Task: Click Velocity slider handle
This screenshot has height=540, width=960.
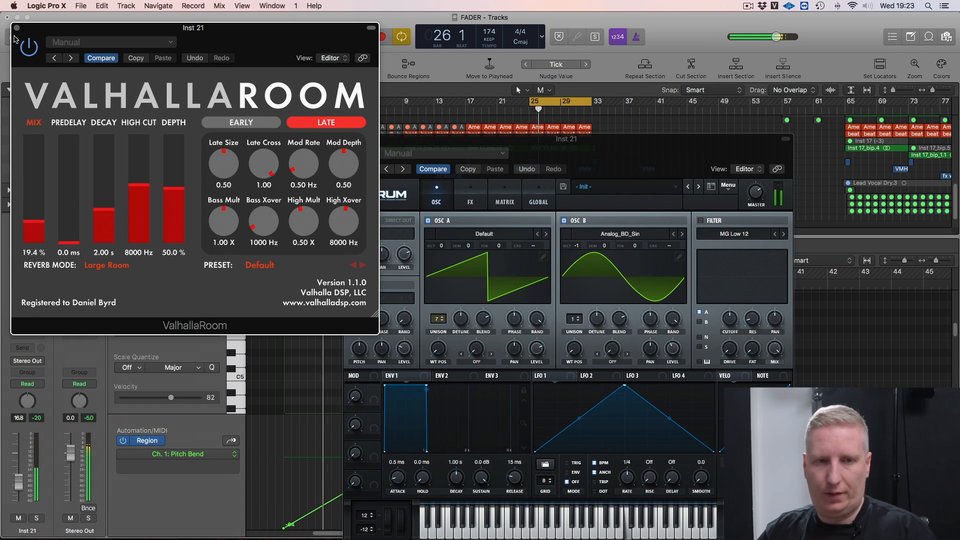Action: coord(171,397)
